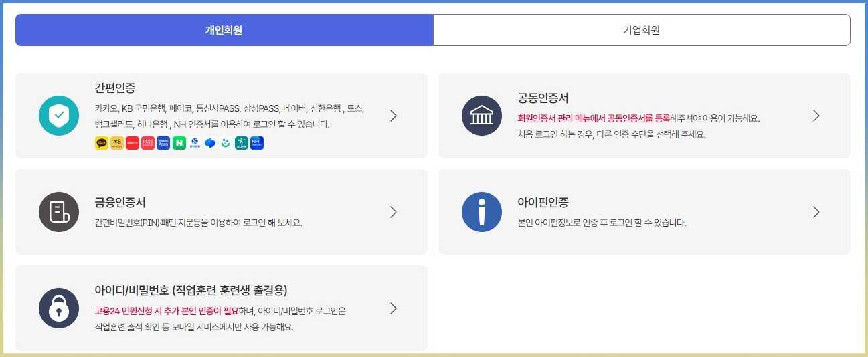
Task: Click the blue Samsung Pass logo
Action: pos(163,143)
